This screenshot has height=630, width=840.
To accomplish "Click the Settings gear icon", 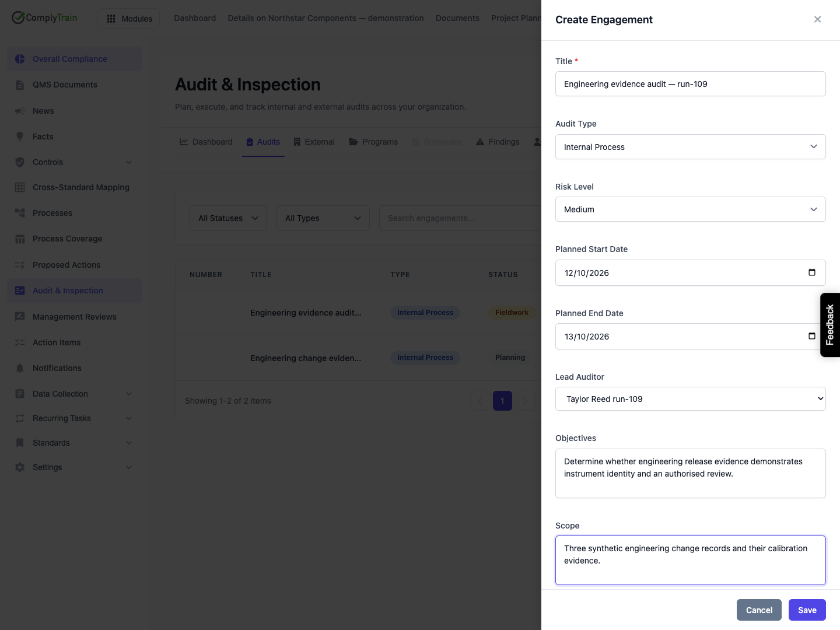I will (x=20, y=467).
